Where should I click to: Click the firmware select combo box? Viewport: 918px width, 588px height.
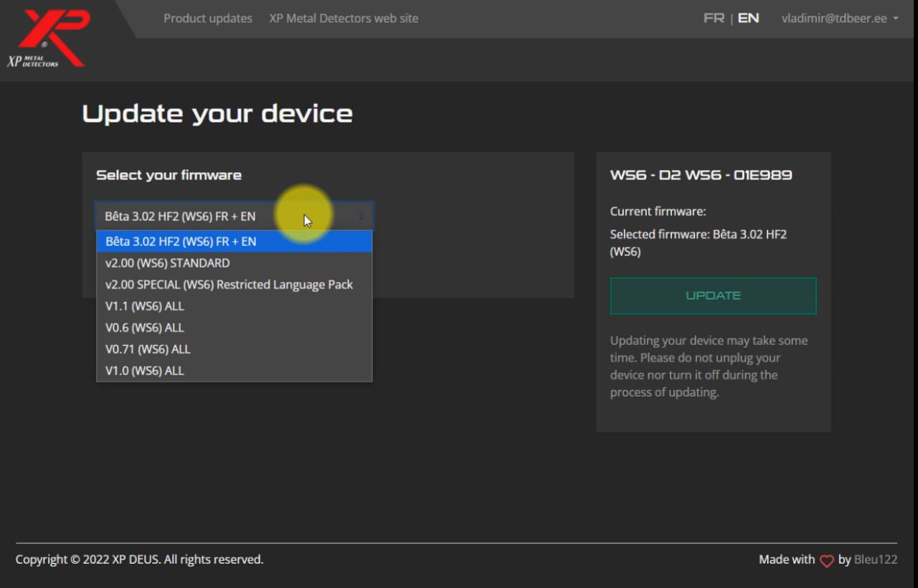click(x=235, y=216)
